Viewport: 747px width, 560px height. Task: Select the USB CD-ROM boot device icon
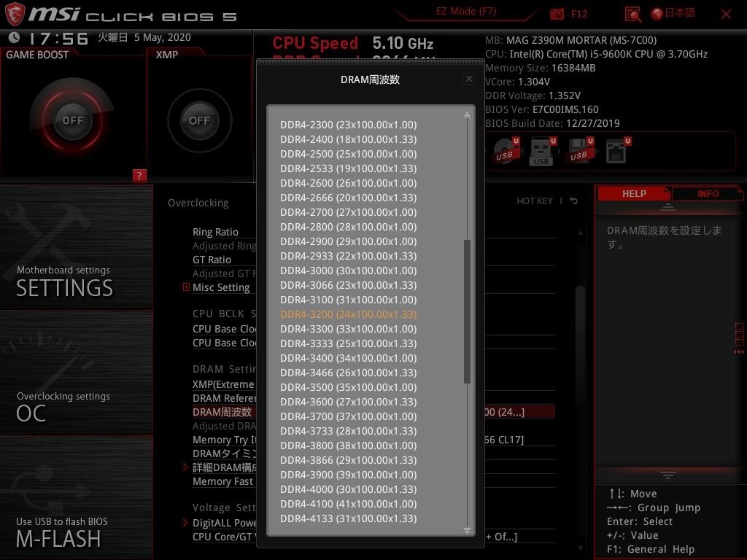tap(504, 152)
